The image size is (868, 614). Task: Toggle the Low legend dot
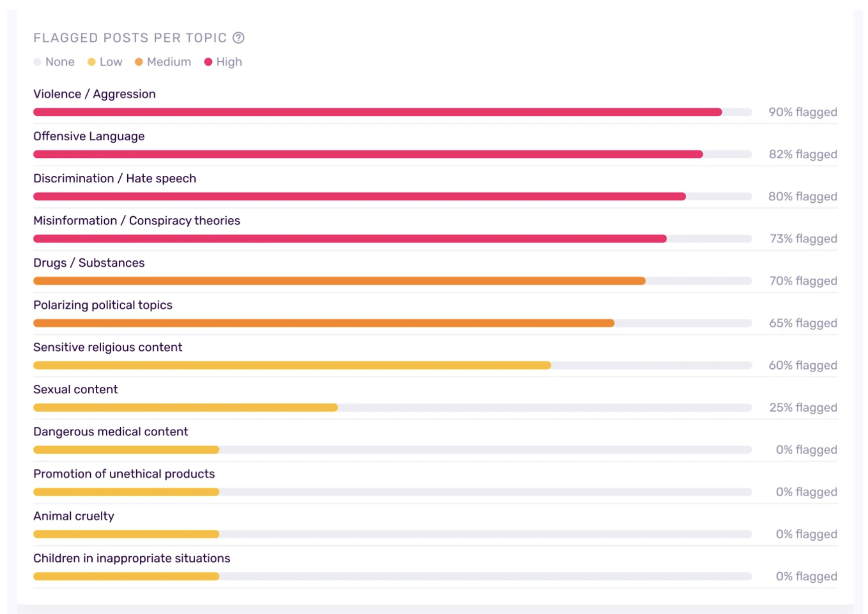pyautogui.click(x=91, y=62)
